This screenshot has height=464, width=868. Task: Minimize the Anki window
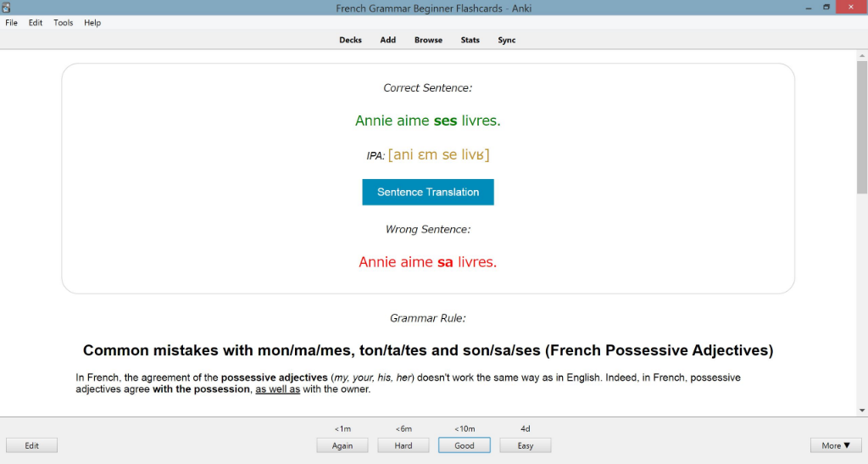[809, 8]
